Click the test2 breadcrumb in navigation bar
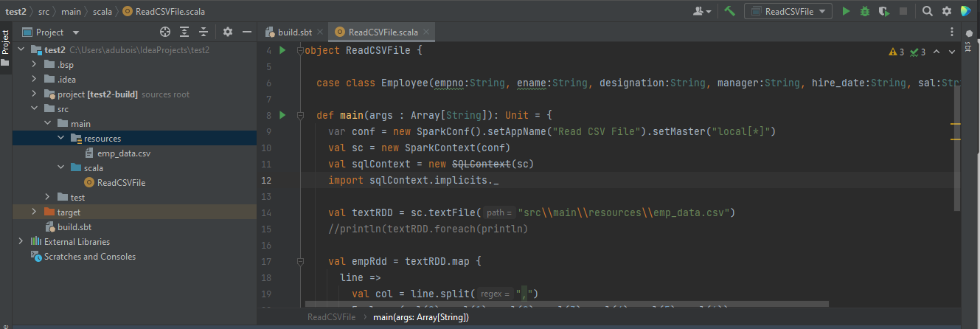Image resolution: width=980 pixels, height=329 pixels. coord(16,11)
